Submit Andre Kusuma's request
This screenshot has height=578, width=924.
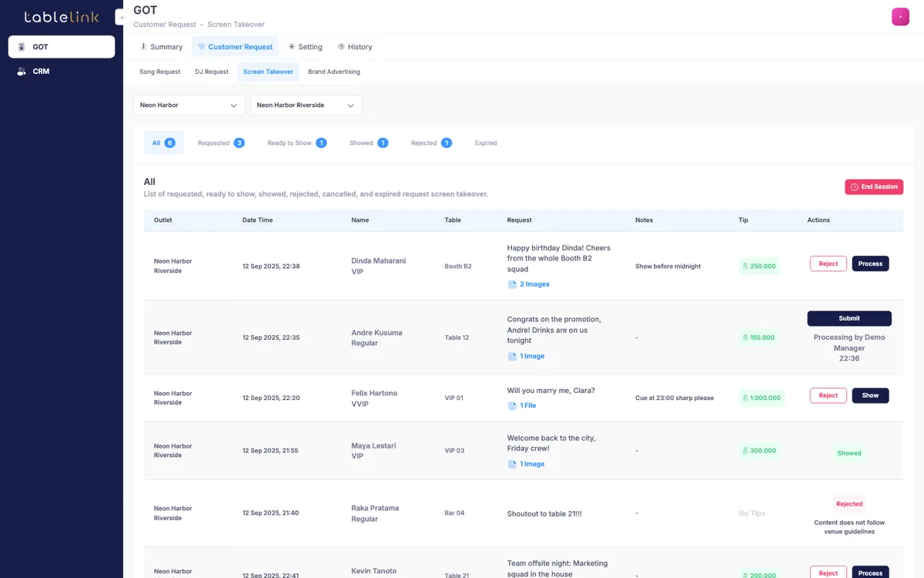[x=849, y=318]
